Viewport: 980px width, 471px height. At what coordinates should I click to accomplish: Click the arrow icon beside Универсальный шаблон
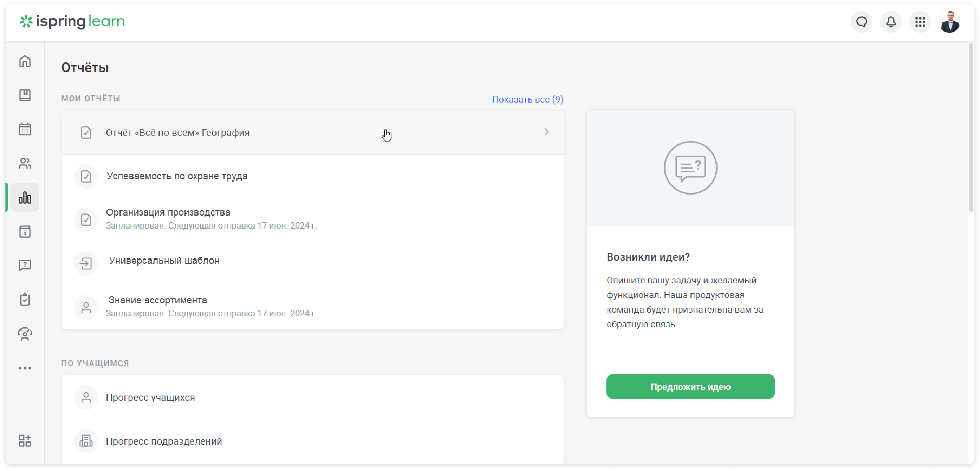click(86, 264)
